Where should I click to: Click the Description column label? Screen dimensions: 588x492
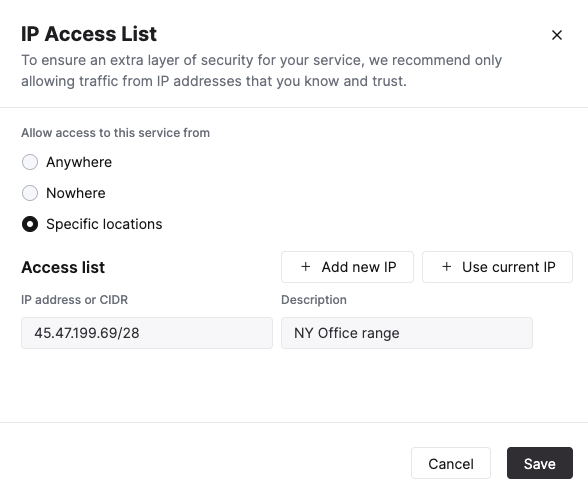(314, 300)
